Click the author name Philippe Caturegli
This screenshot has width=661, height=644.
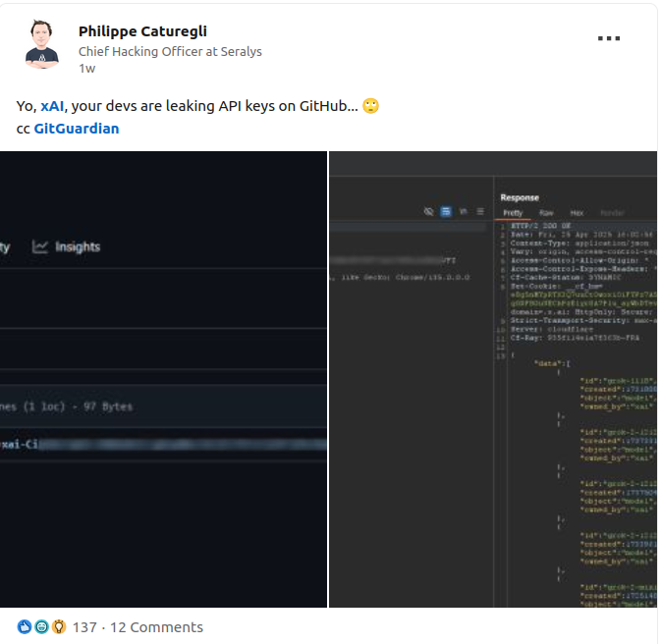(142, 31)
